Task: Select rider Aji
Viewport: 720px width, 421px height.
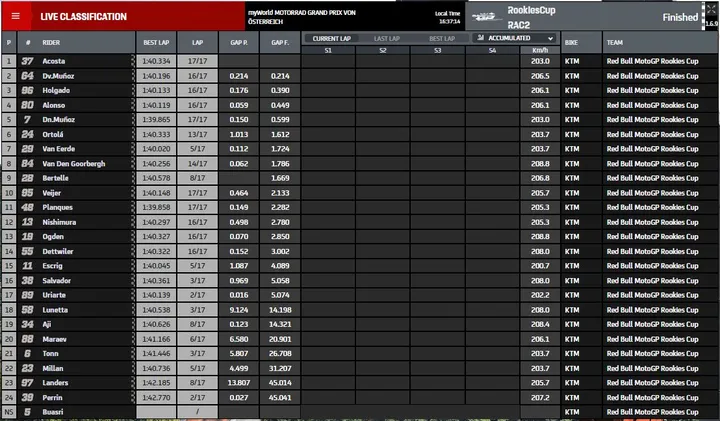Action: click(x=47, y=324)
